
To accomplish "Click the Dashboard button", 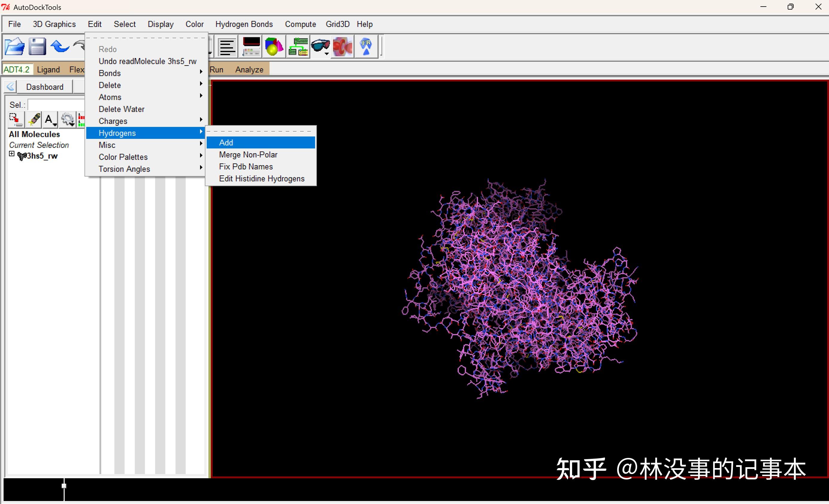I will 44,87.
